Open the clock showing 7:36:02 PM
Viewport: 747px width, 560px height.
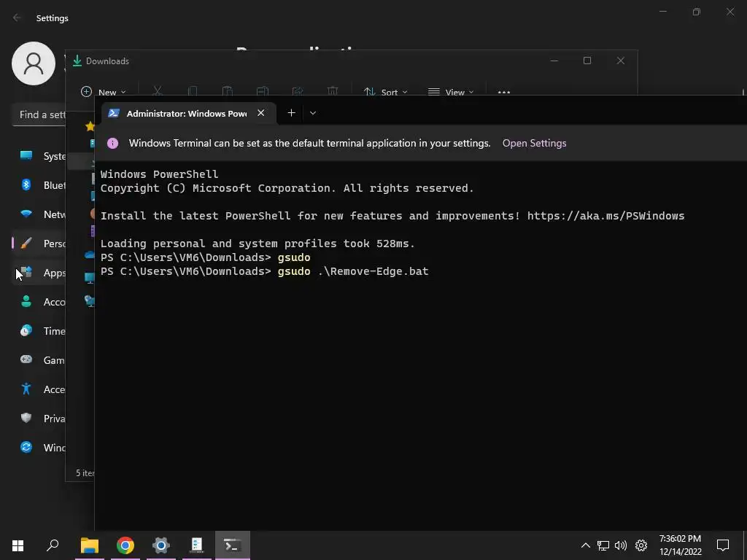pyautogui.click(x=680, y=545)
